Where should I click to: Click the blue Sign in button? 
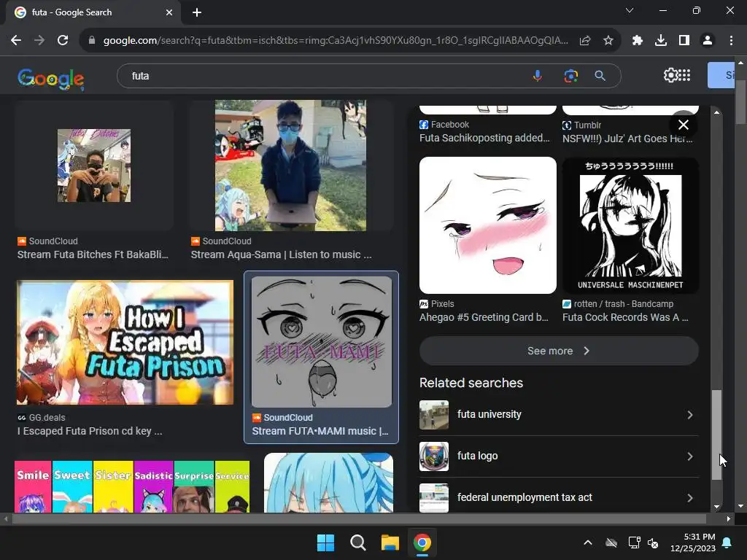tap(721, 75)
